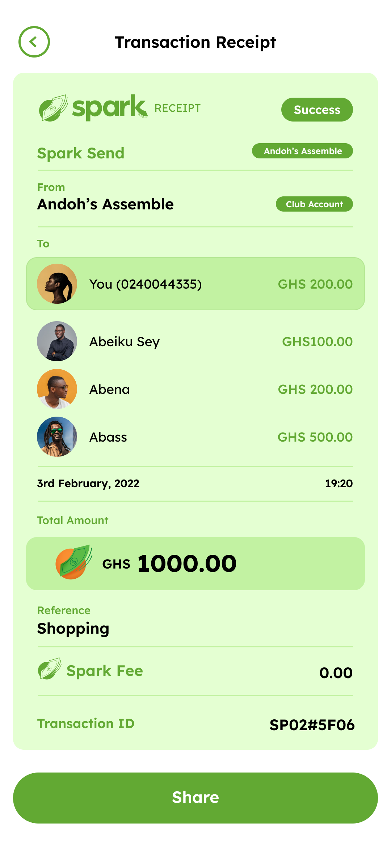
Task: Tap the Success status badge
Action: click(317, 110)
